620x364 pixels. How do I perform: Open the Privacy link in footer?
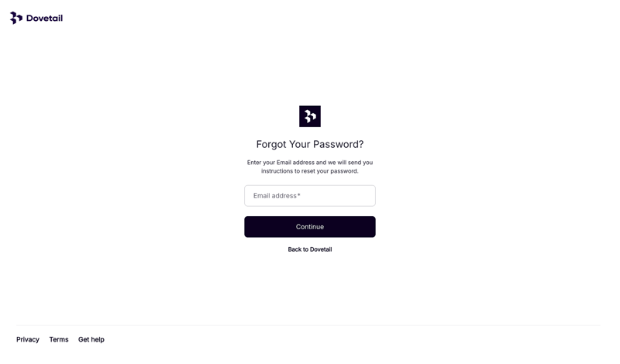[x=28, y=339]
